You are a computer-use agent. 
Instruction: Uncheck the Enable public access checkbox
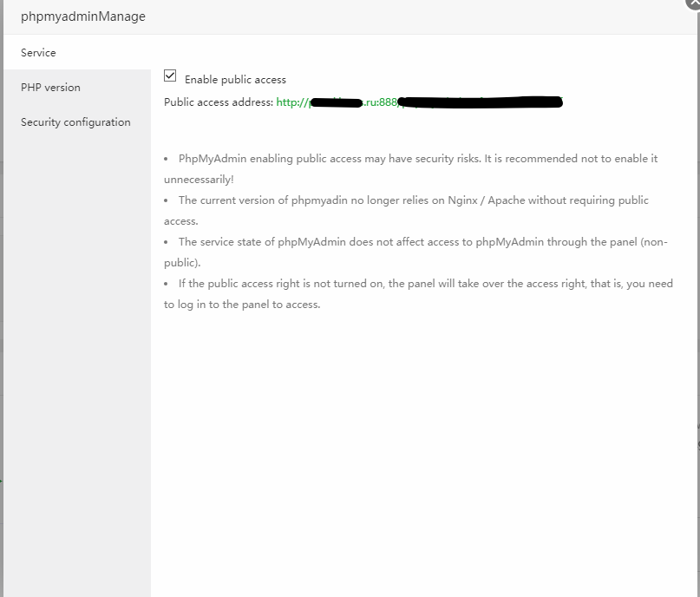tap(170, 75)
